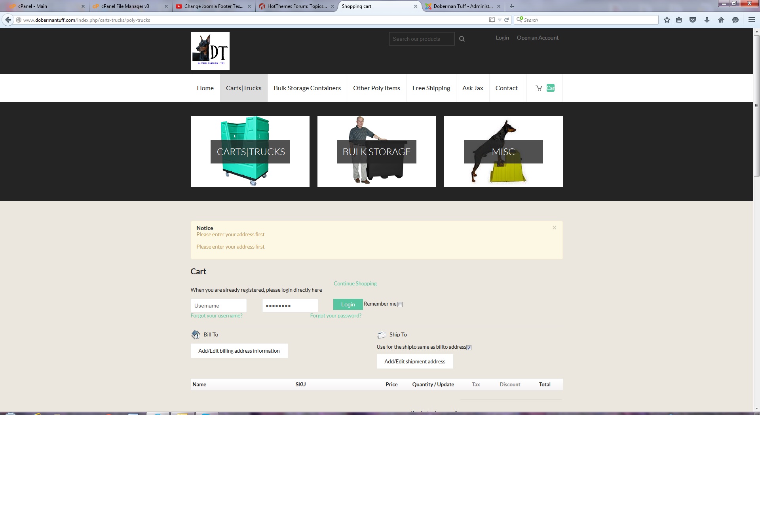Viewport: 760px width, 532px height.
Task: Click Forgot your password link
Action: 336,315
